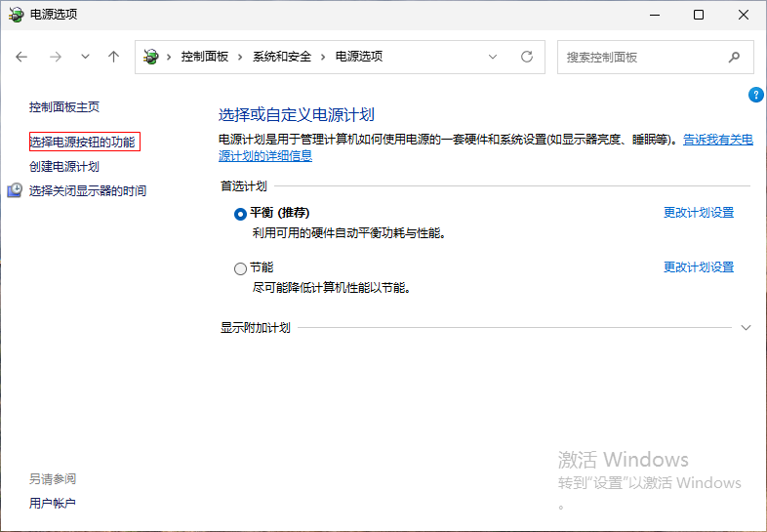Click the power options icon in address bar

(x=150, y=57)
